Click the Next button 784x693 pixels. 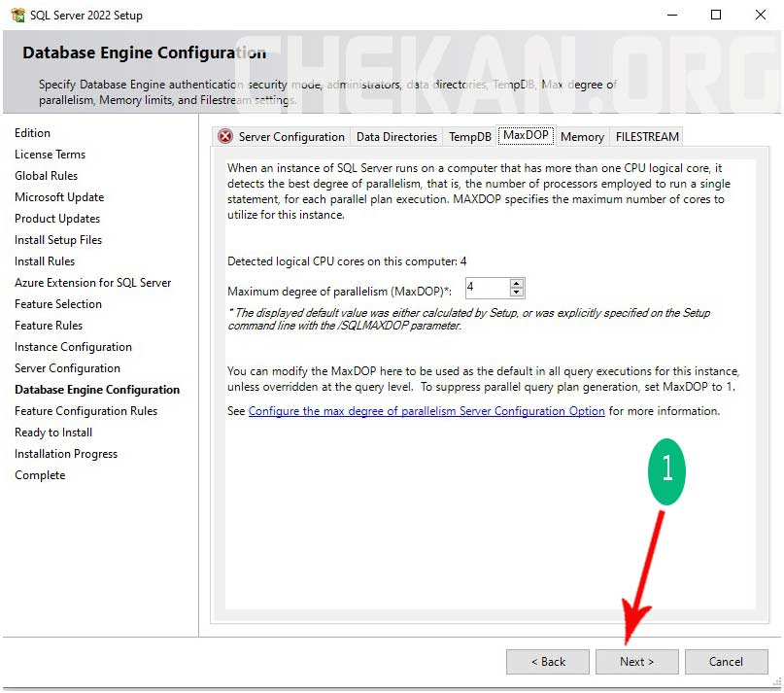point(636,662)
